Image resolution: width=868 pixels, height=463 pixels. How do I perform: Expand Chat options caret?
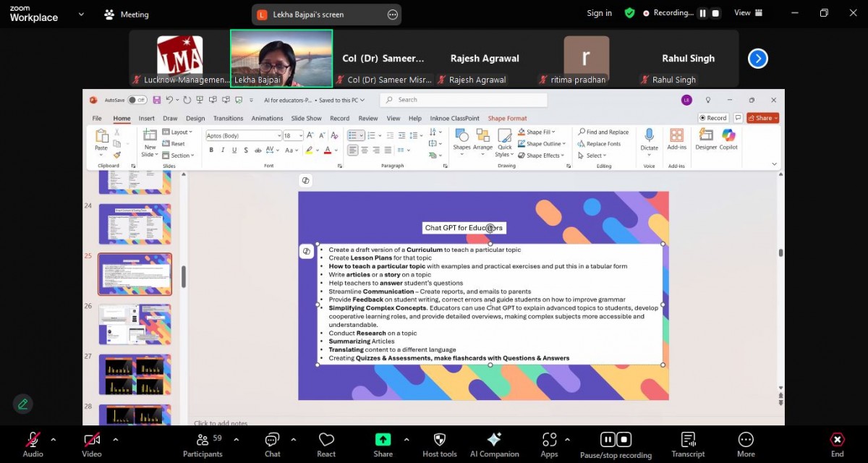click(293, 439)
